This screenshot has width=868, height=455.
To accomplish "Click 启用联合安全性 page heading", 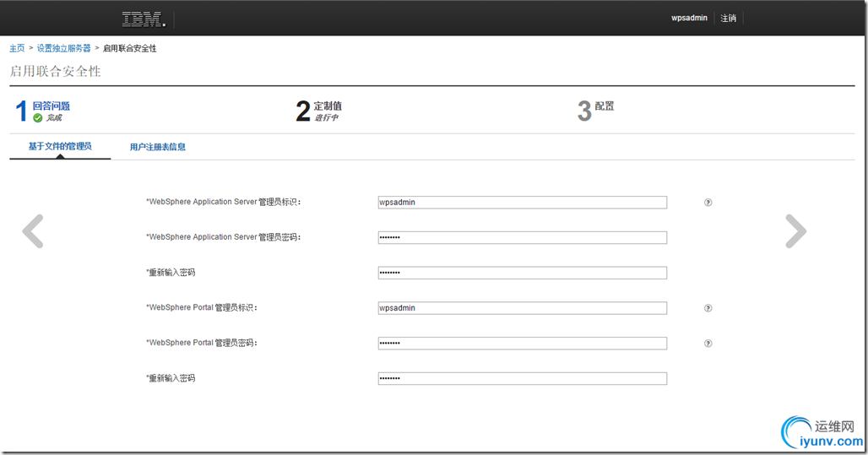I will pos(56,72).
